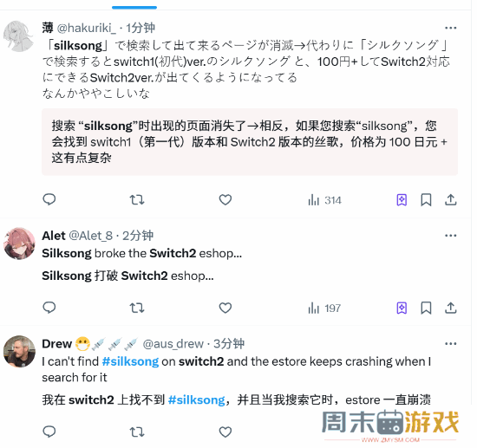Reply to the hakuriki_ silksong tweet
The image size is (477, 448).
click(x=49, y=199)
